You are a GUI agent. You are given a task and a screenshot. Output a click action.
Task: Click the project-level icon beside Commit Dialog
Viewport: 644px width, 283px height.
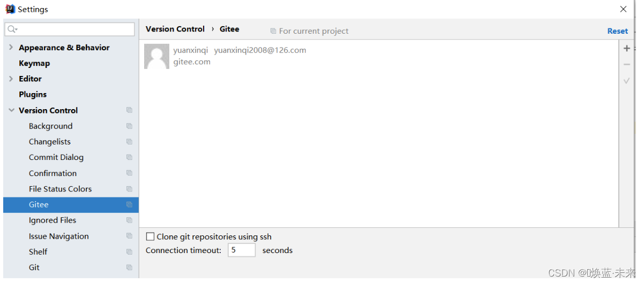[129, 157]
